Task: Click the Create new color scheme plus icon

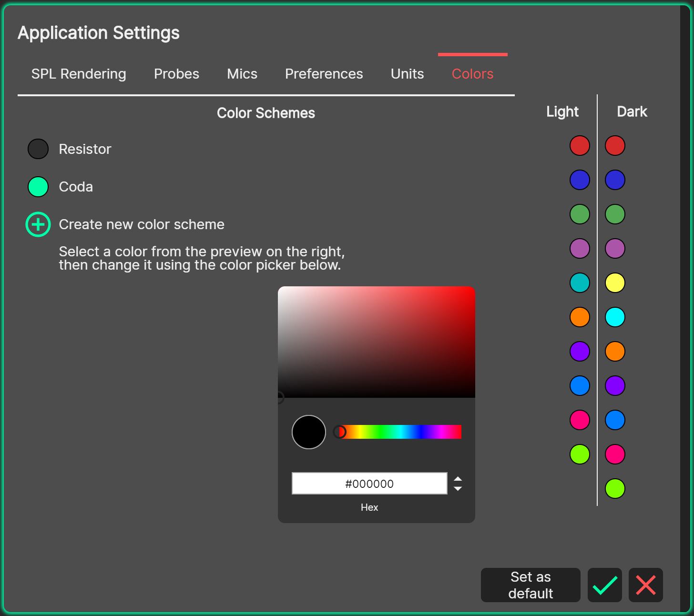Action: coord(38,224)
